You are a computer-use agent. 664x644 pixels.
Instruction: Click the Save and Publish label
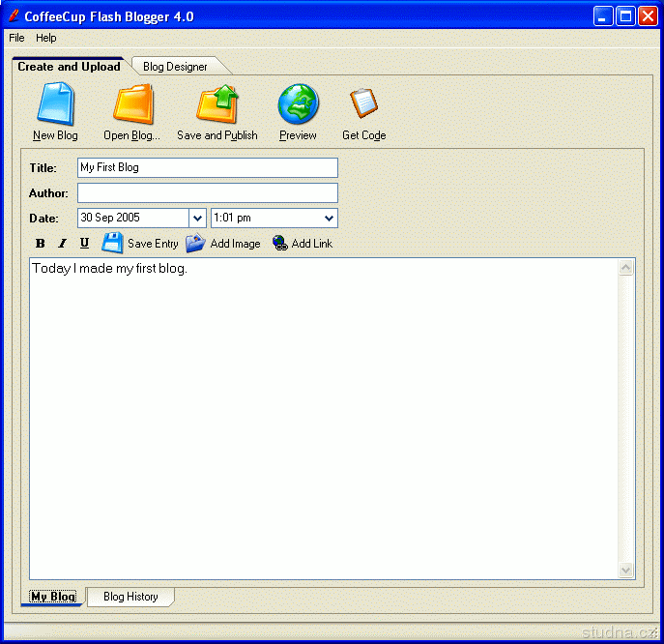[217, 135]
